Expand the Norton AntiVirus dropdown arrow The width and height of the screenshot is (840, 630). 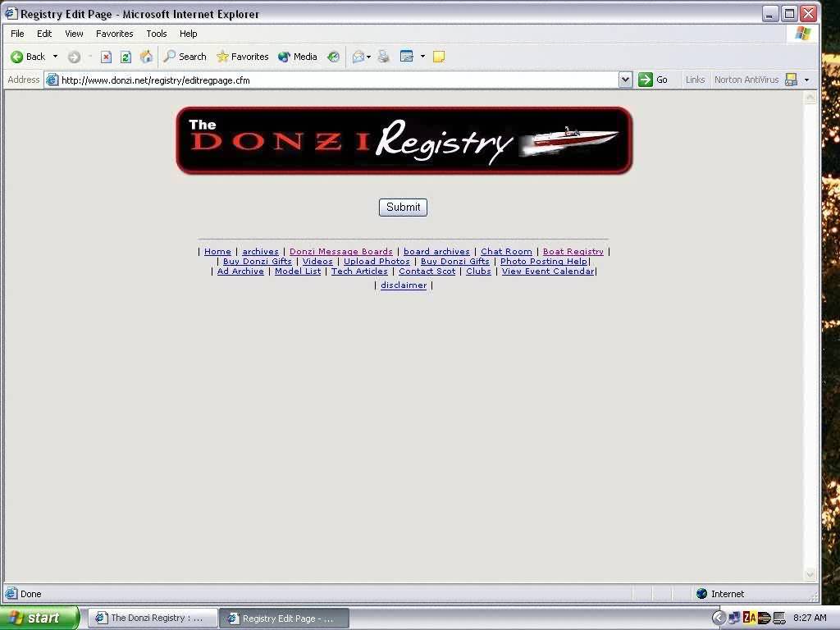(x=807, y=80)
